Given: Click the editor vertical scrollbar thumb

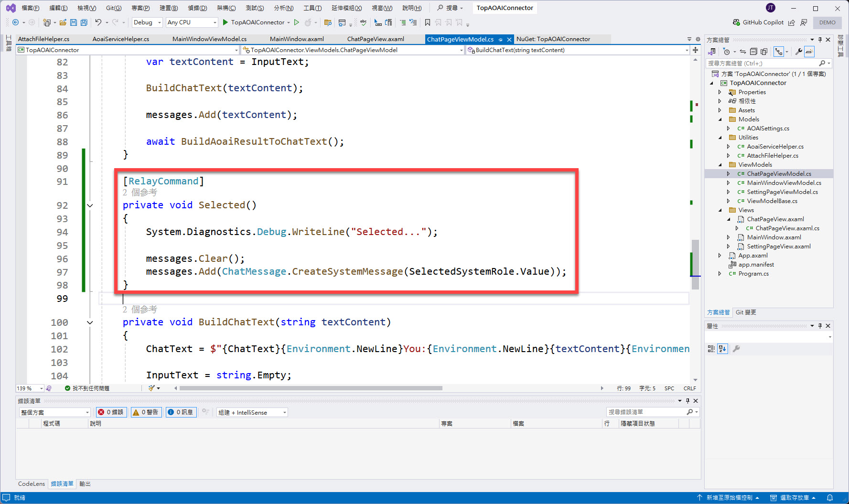Looking at the screenshot, I should point(695,264).
